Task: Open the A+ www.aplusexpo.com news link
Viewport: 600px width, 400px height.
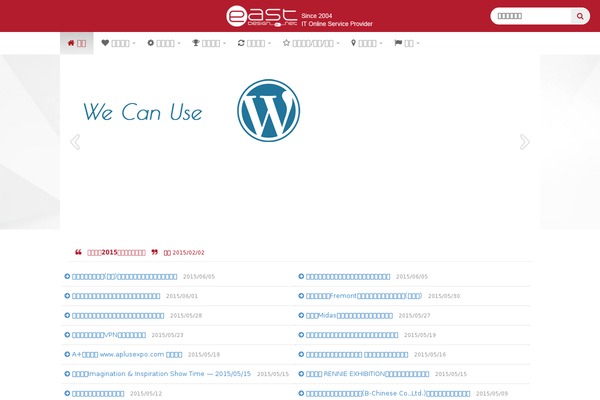Action: 127,354
